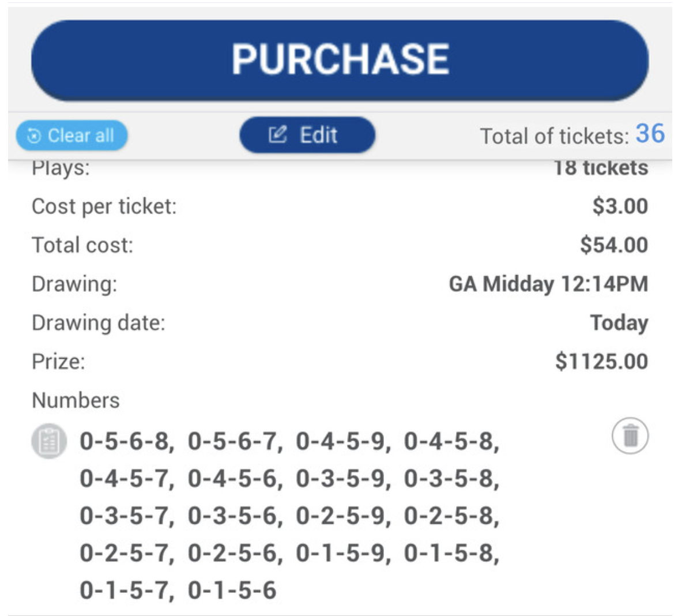Click the Today drawing date value
This screenshot has width=678, height=616.
[619, 323]
